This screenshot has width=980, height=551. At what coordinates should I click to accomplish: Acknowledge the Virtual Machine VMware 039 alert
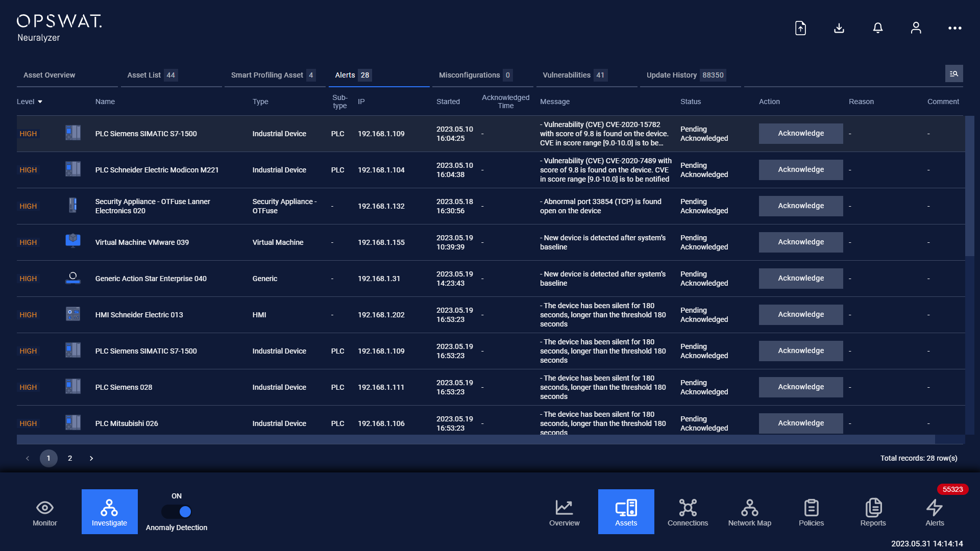(x=801, y=242)
